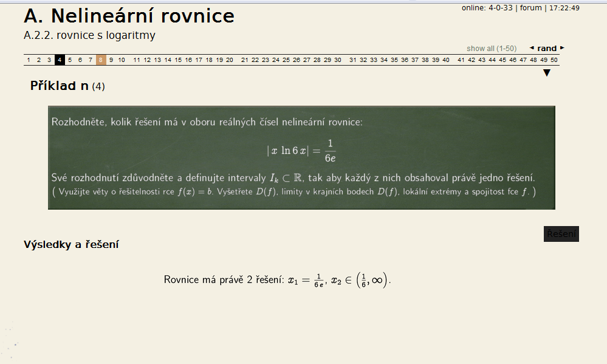The height and width of the screenshot is (364, 607).
Task: Go to example number 29
Action: 328,60
